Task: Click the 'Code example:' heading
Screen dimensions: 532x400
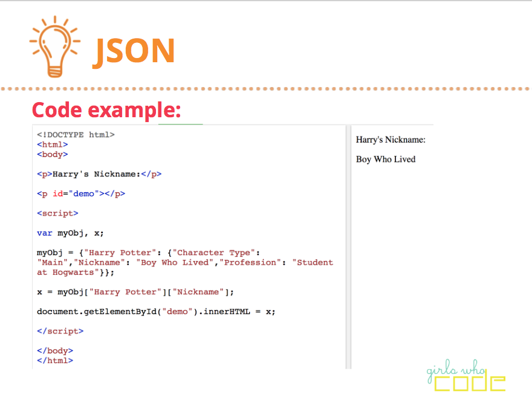Action: pyautogui.click(x=106, y=110)
